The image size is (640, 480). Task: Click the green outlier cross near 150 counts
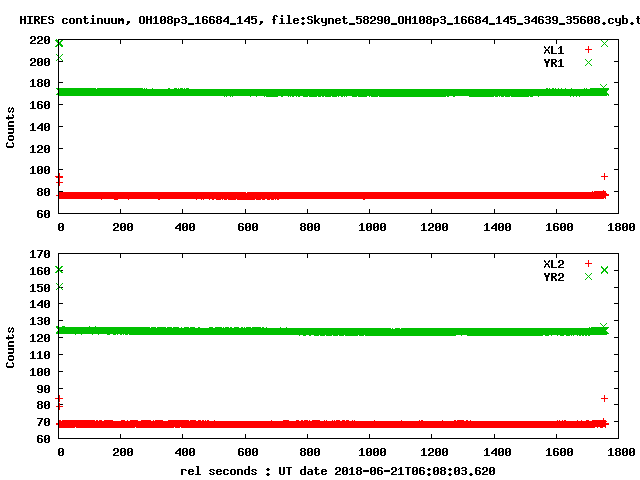(x=60, y=287)
